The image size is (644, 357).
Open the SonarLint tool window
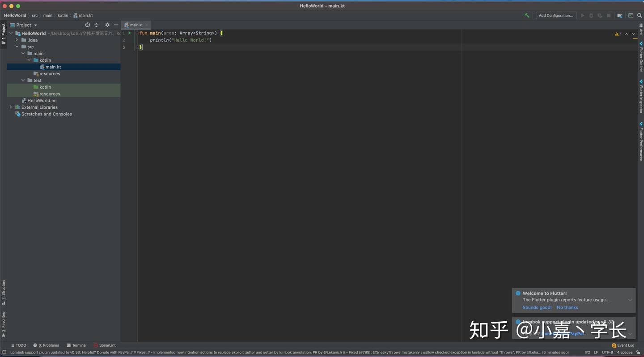[x=105, y=345]
